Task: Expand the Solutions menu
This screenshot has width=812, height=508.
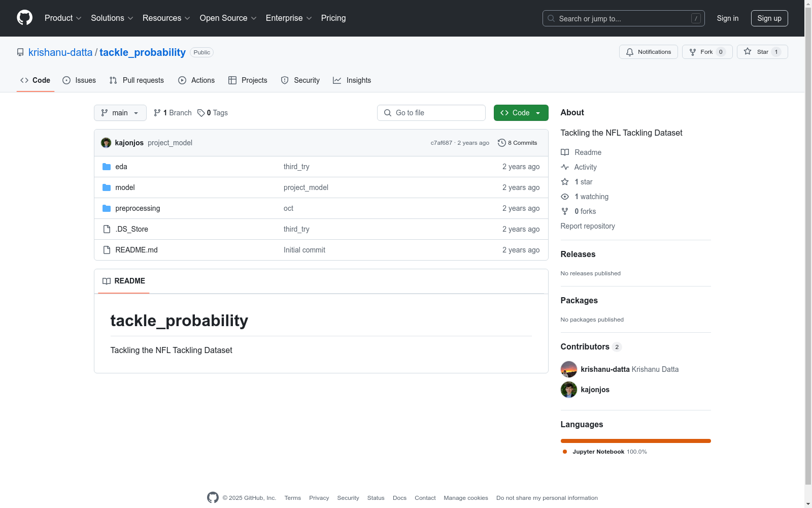Action: (112, 18)
